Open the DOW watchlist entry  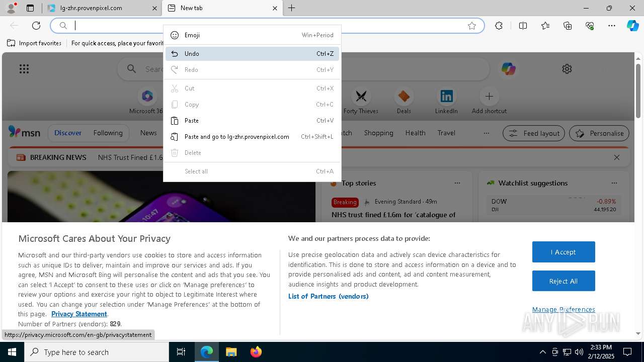click(553, 205)
